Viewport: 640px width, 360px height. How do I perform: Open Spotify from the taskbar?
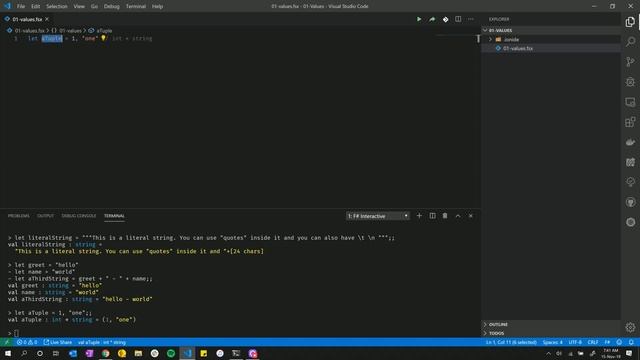click(x=171, y=353)
